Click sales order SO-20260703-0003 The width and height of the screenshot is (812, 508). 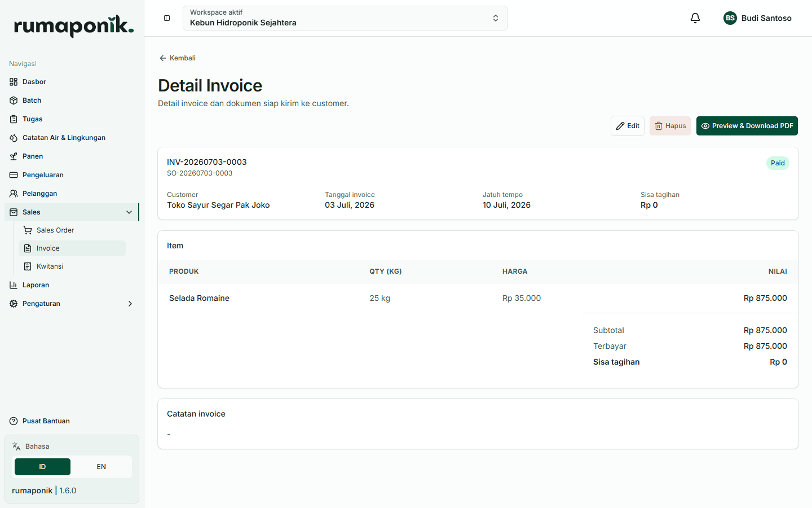click(x=200, y=173)
